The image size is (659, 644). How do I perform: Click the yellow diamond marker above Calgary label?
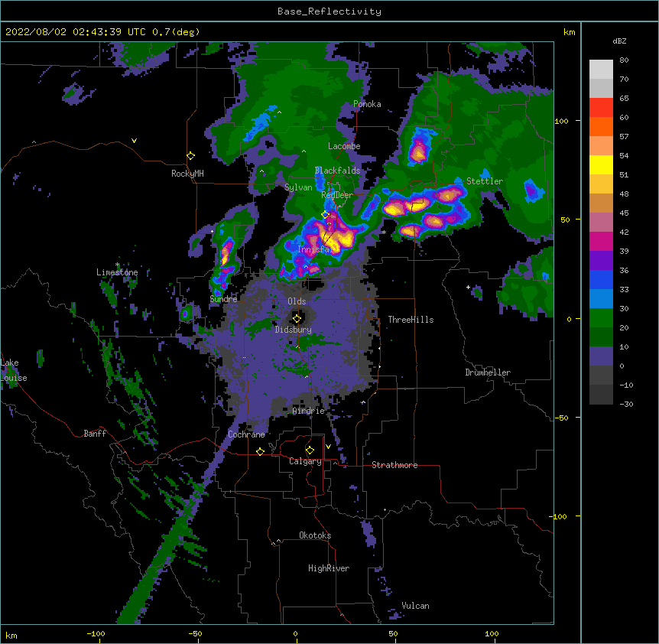coord(310,450)
